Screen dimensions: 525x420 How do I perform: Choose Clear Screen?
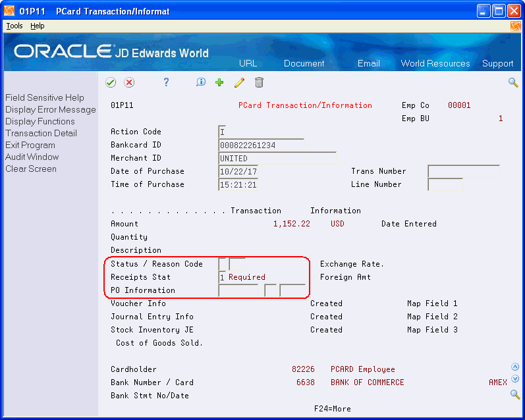[31, 169]
